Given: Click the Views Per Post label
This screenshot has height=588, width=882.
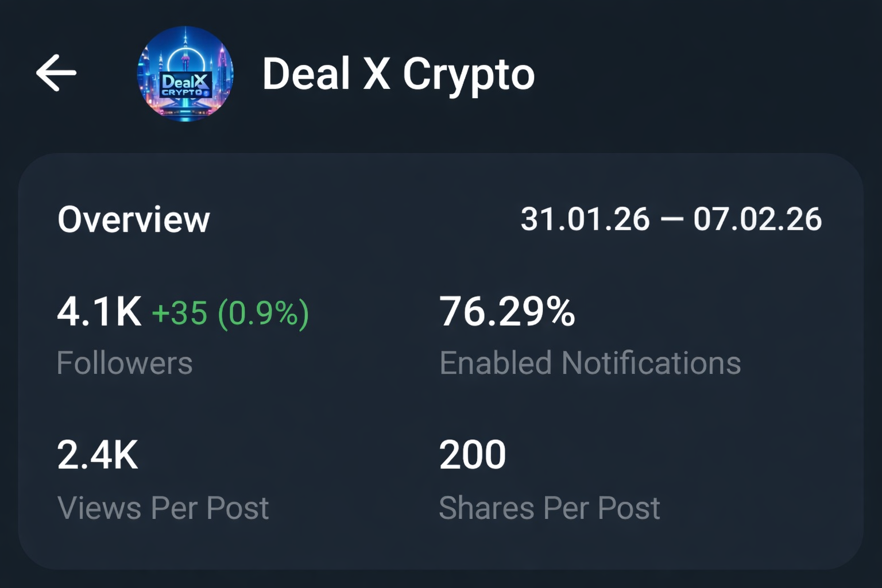Looking at the screenshot, I should (163, 507).
